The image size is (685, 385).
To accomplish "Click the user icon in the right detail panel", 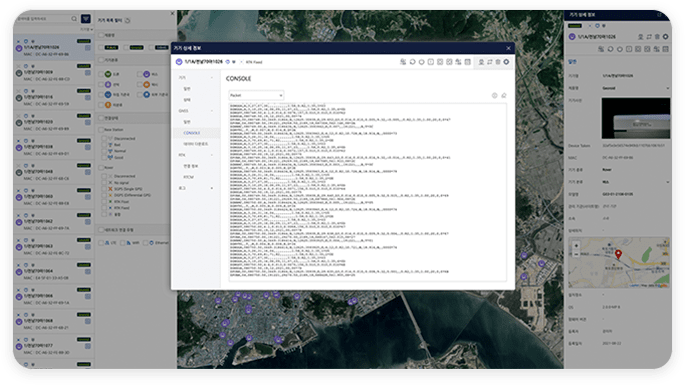I will pyautogui.click(x=640, y=37).
